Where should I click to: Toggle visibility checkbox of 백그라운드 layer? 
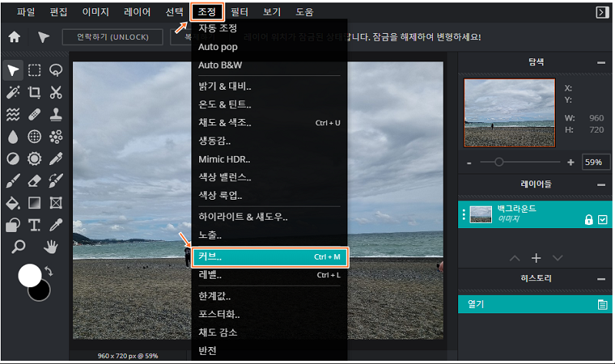(603, 220)
